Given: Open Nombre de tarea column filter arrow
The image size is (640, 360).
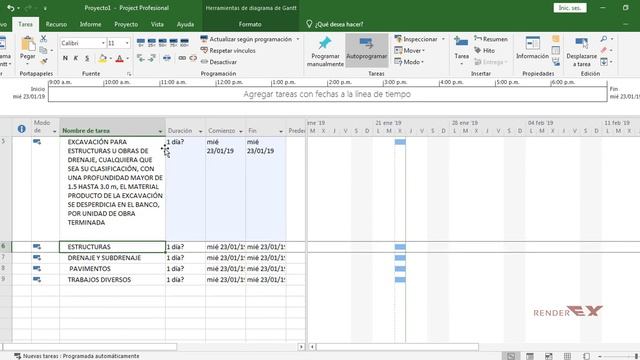Looking at the screenshot, I should pyautogui.click(x=160, y=131).
